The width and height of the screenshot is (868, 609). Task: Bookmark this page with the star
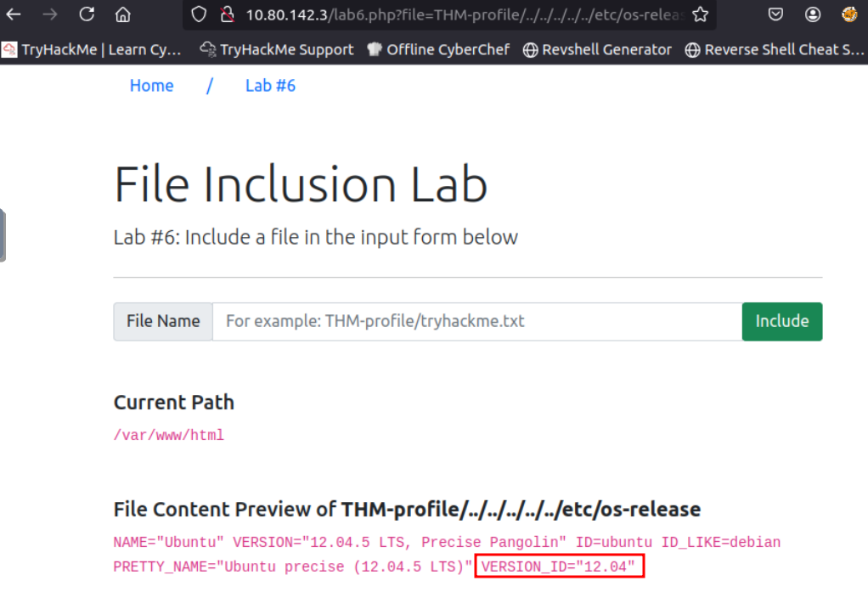701,14
